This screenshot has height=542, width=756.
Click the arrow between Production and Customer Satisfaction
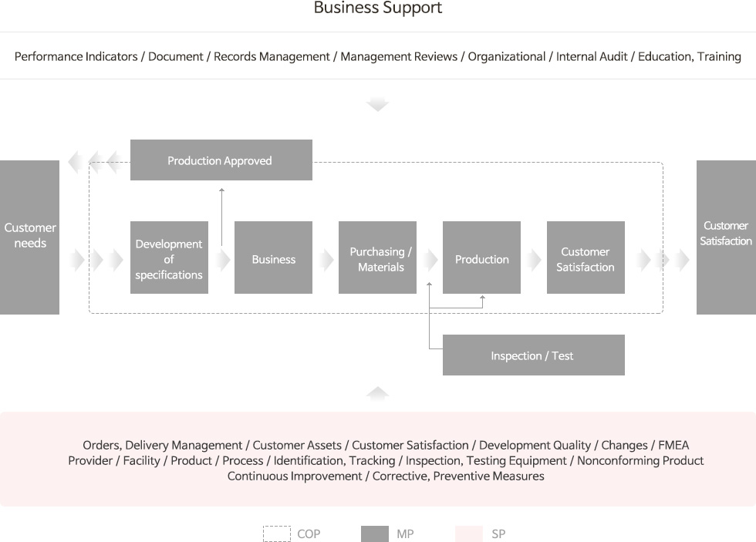tap(534, 260)
